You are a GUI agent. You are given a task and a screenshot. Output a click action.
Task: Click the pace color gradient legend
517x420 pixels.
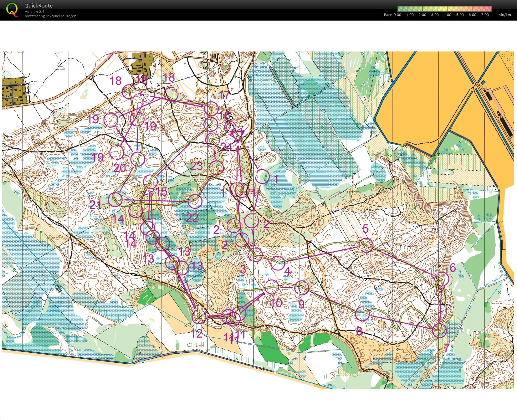pos(444,9)
